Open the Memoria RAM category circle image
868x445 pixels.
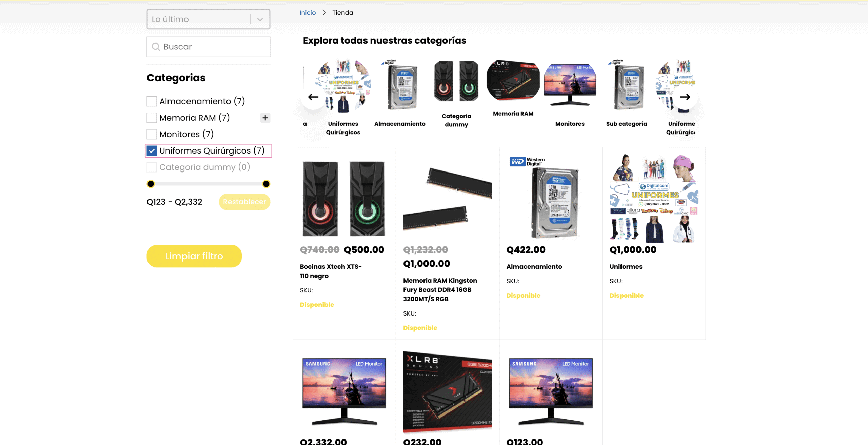(x=513, y=81)
